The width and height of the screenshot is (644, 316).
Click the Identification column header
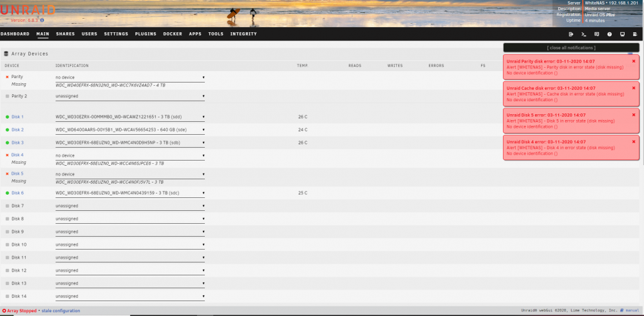coord(72,66)
